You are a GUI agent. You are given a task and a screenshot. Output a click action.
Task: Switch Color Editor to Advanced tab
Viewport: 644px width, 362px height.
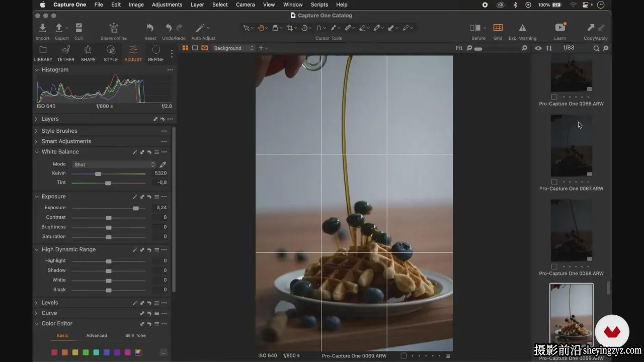97,335
